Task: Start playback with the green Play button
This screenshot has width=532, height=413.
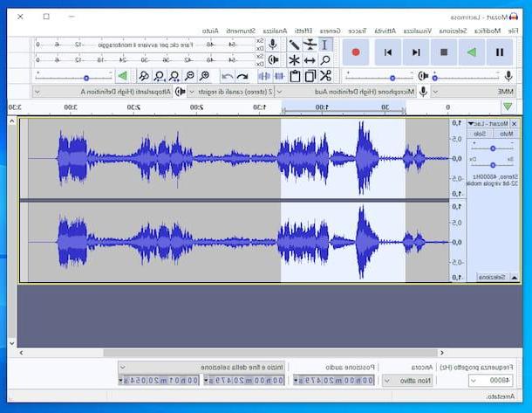Action: (472, 52)
